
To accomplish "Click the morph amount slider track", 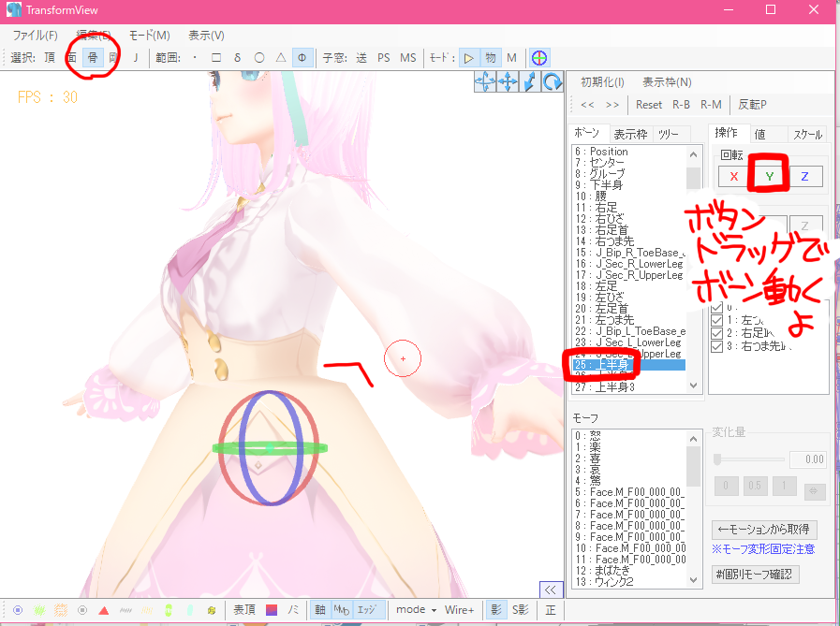I will coord(750,459).
